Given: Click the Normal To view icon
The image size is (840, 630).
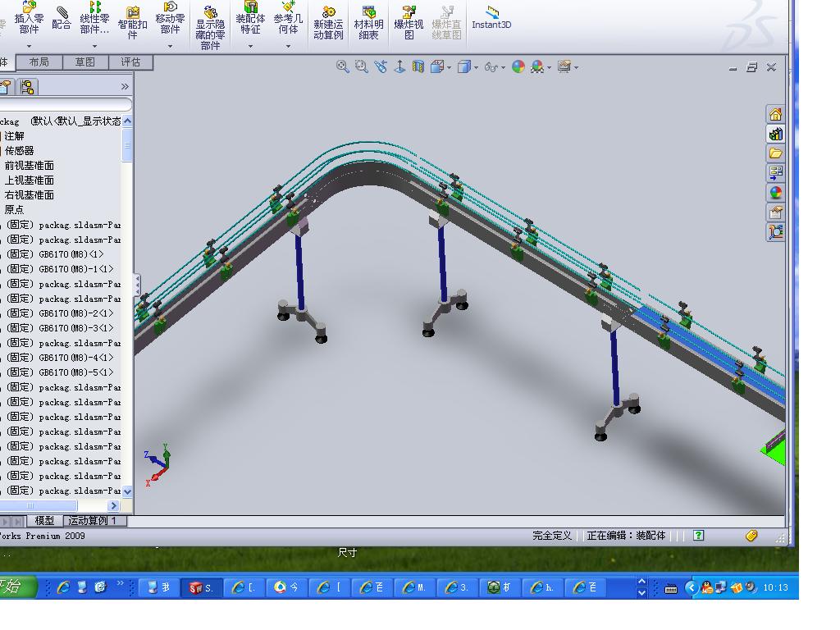Looking at the screenshot, I should [x=399, y=67].
